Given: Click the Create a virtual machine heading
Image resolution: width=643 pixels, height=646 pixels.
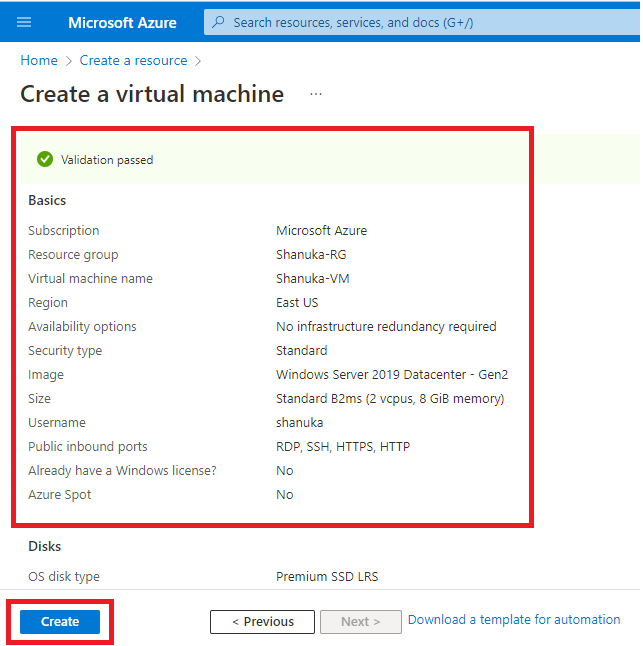Looking at the screenshot, I should (152, 94).
